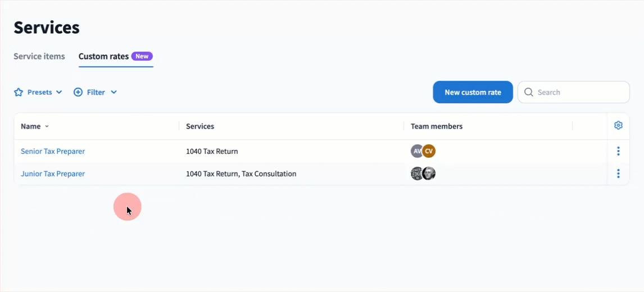
Task: Open table column settings gear
Action: point(618,126)
